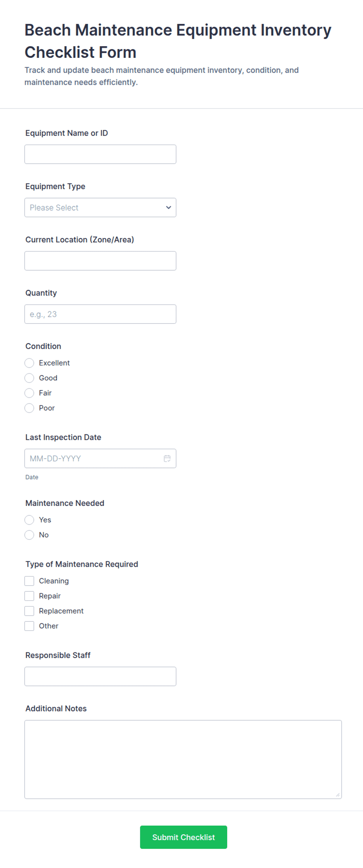Enable the Repair checkbox
This screenshot has width=363, height=868.
(x=29, y=596)
